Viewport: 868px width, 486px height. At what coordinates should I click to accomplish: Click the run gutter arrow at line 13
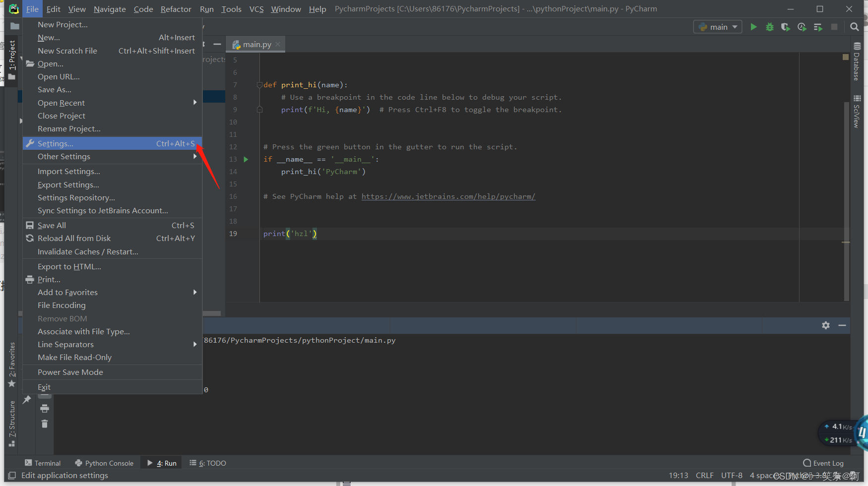coord(246,159)
